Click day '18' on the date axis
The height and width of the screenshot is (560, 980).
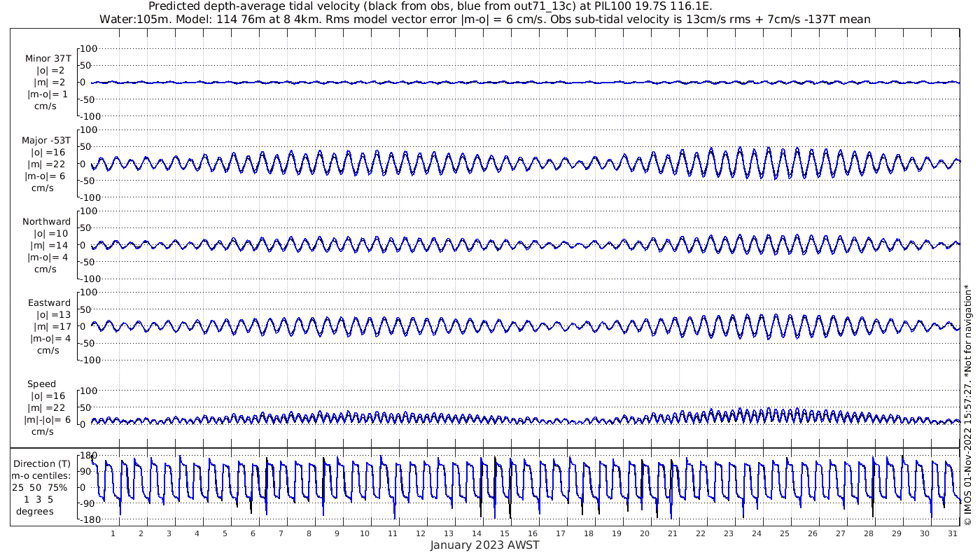tap(589, 533)
